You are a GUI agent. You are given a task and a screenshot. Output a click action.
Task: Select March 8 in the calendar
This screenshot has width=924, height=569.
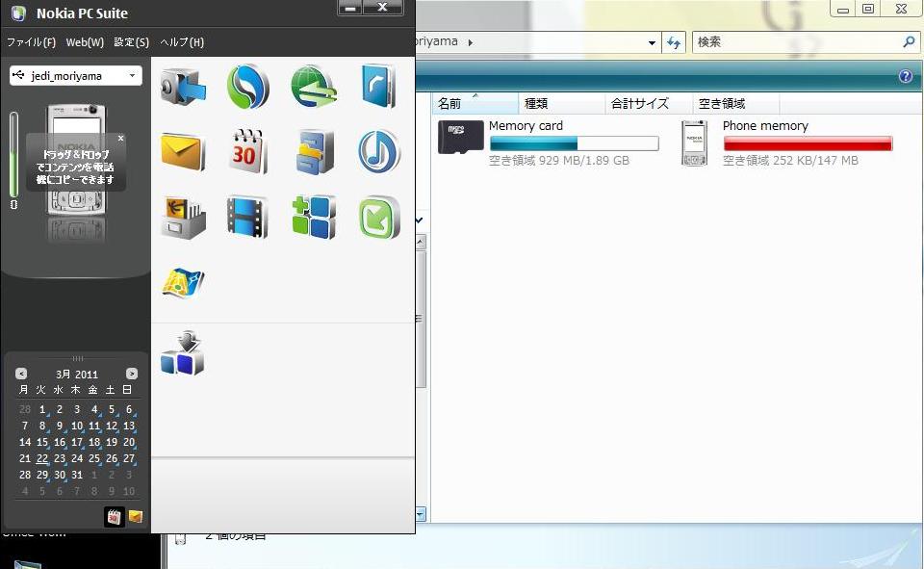42,426
